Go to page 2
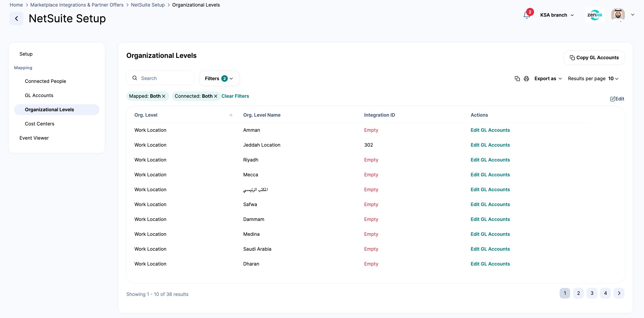The image size is (644, 318). tap(578, 293)
